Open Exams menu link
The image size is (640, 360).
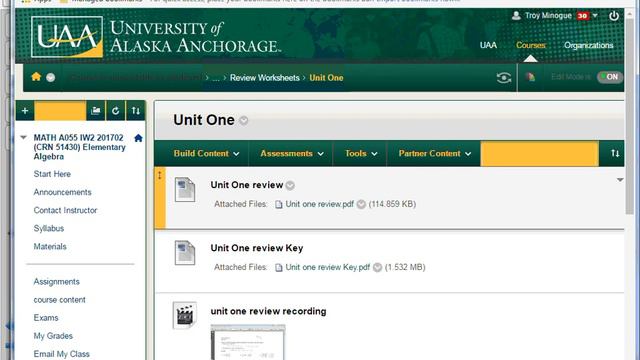click(x=46, y=318)
